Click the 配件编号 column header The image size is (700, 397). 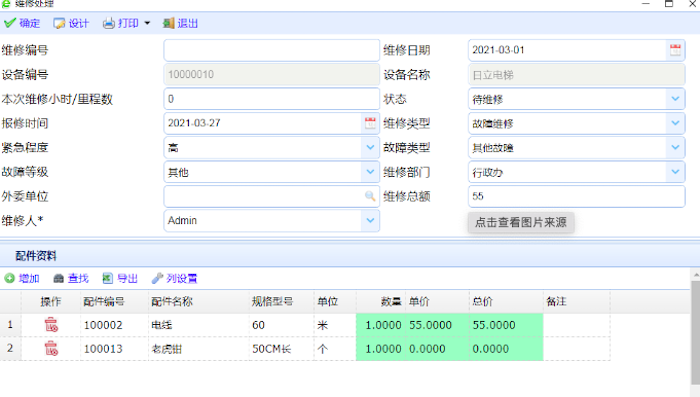(114, 302)
